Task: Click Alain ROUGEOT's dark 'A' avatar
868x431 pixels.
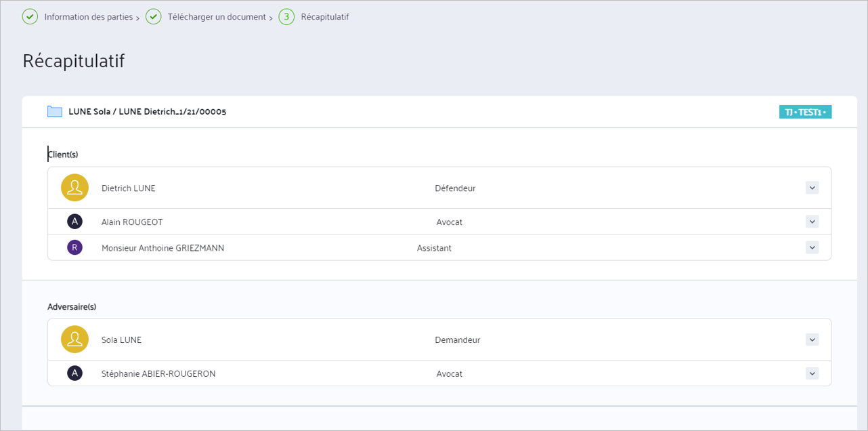Action: pyautogui.click(x=74, y=222)
